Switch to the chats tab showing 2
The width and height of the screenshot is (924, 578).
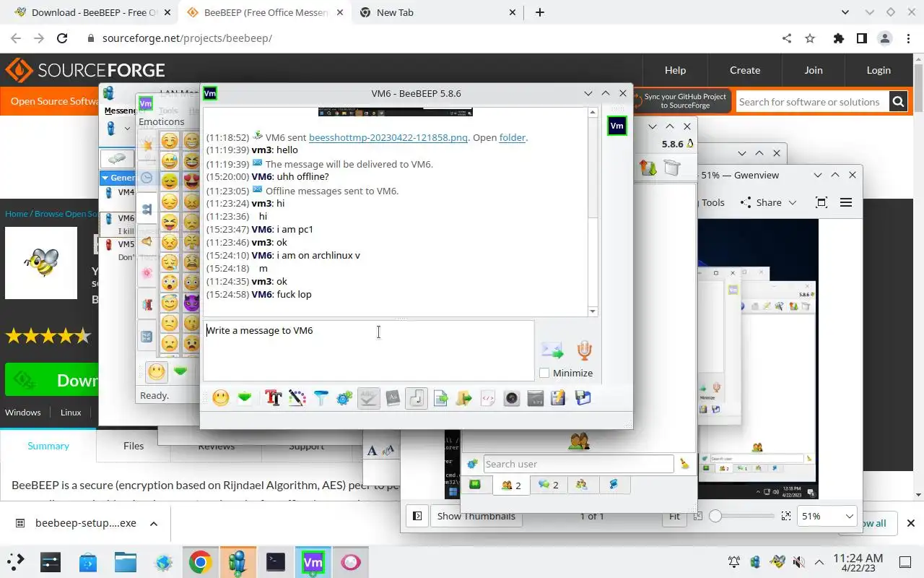(x=549, y=485)
